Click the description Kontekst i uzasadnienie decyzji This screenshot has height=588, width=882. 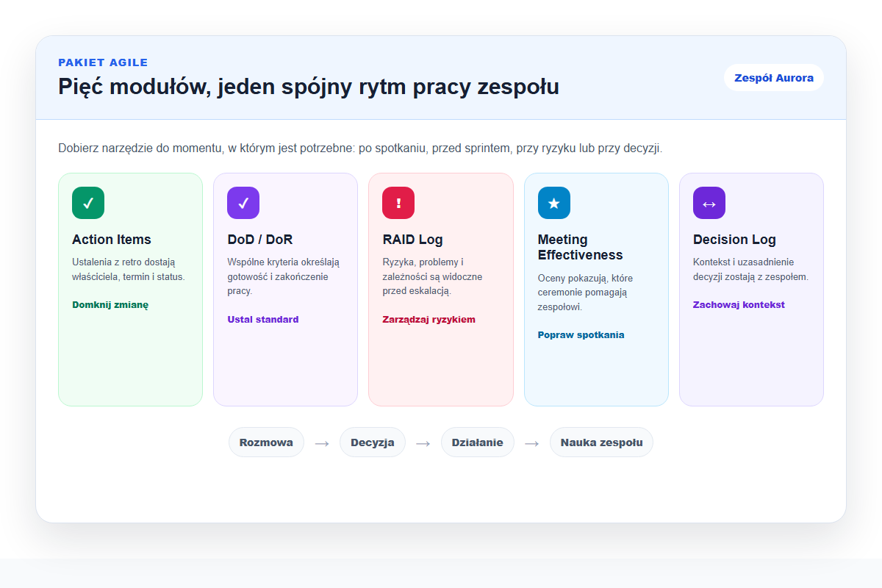[x=750, y=269]
